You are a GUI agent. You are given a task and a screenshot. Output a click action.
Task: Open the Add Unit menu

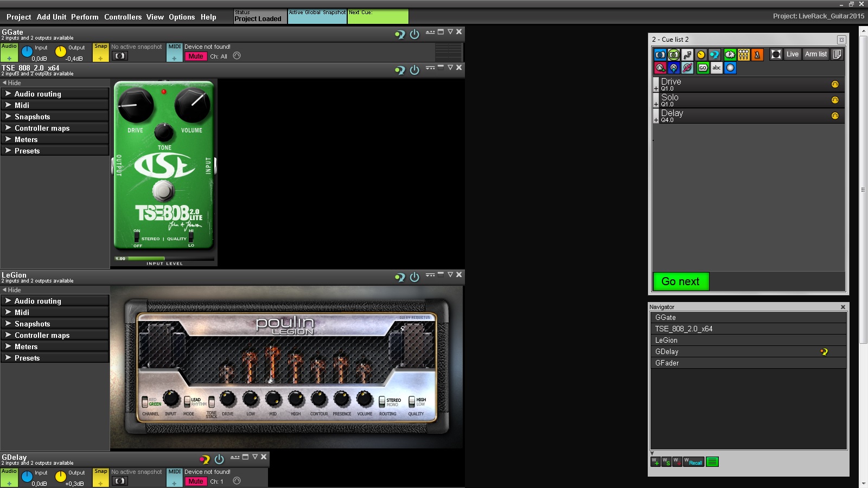51,17
